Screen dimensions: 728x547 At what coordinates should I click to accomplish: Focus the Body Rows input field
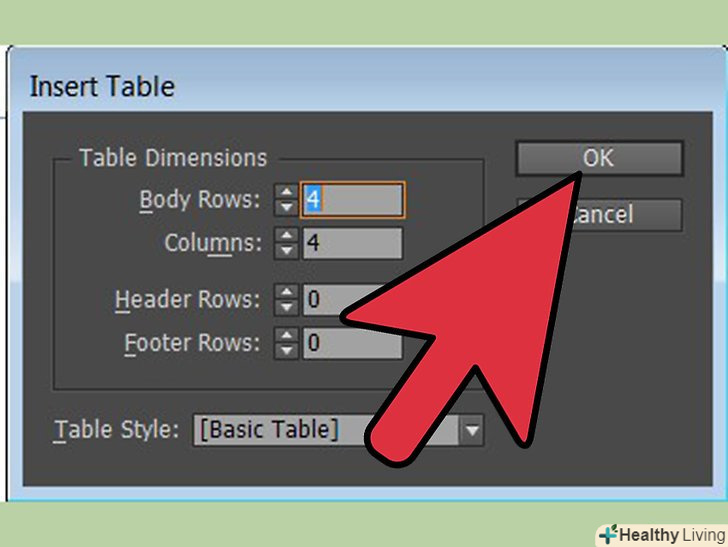click(352, 200)
